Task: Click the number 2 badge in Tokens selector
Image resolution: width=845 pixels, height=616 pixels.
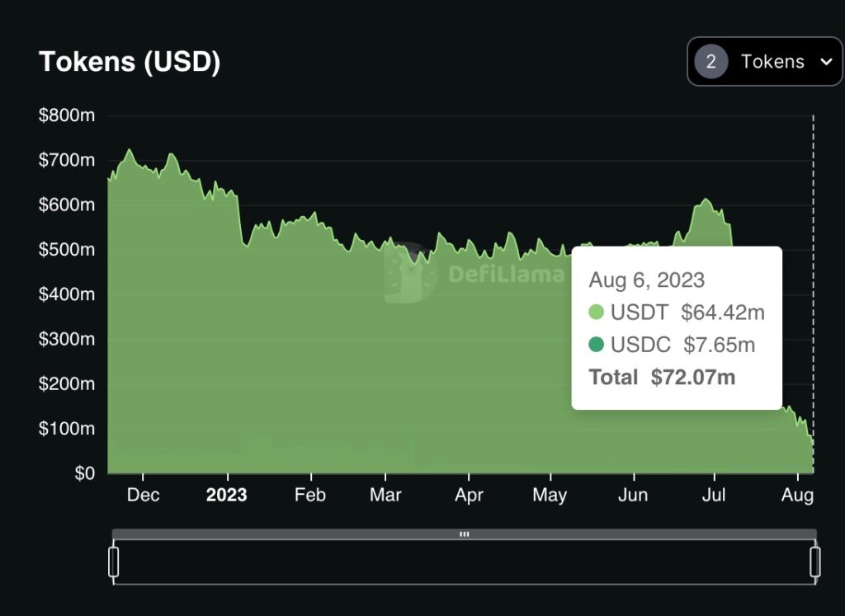Action: [710, 62]
